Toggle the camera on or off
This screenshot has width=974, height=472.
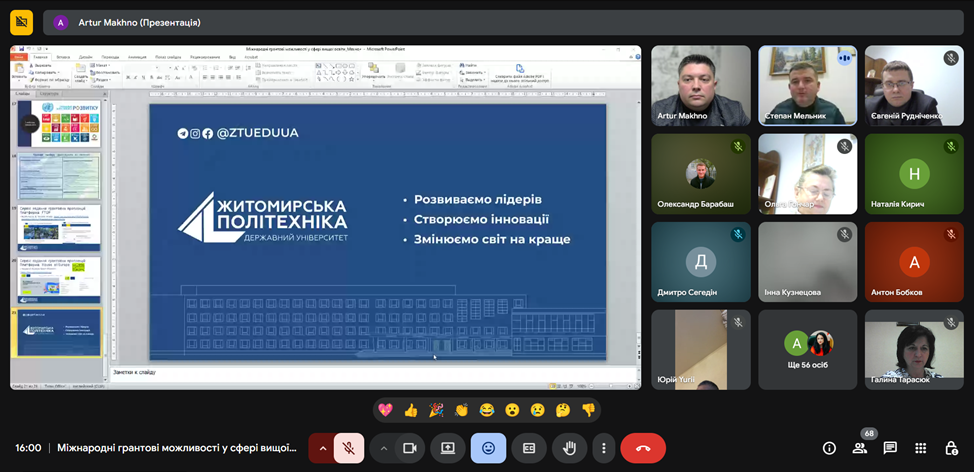click(x=409, y=448)
